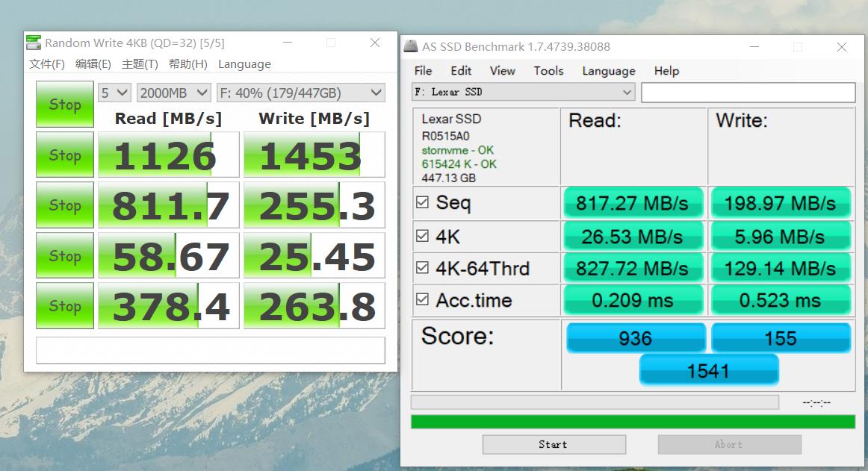The height and width of the screenshot is (471, 868).
Task: Minimize the CrystalDiskMark window
Action: coord(288,43)
